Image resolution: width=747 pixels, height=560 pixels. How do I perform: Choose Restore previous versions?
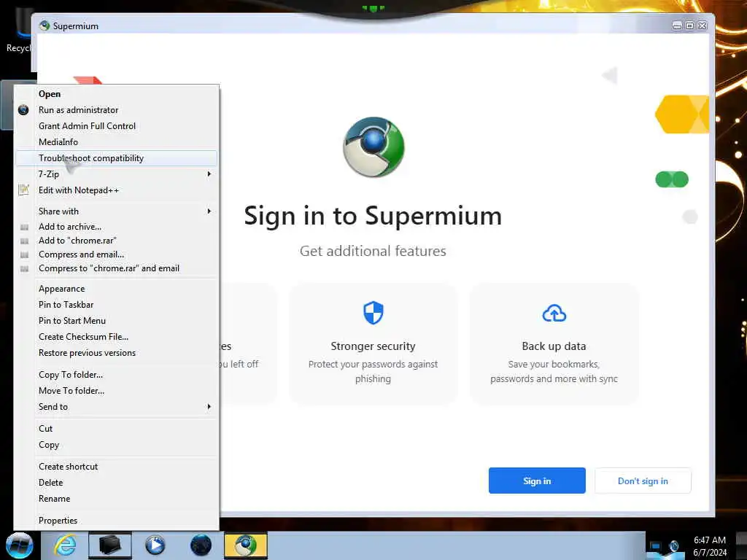click(116, 353)
